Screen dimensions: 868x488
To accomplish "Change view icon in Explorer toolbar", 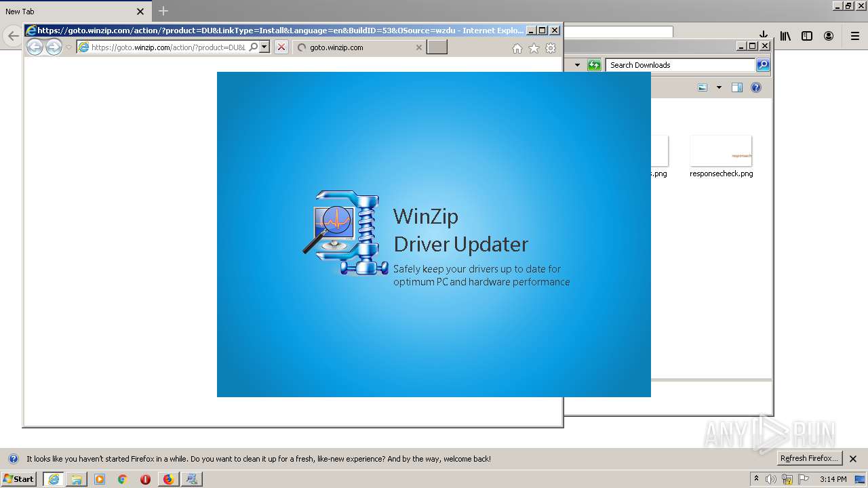I will click(703, 87).
